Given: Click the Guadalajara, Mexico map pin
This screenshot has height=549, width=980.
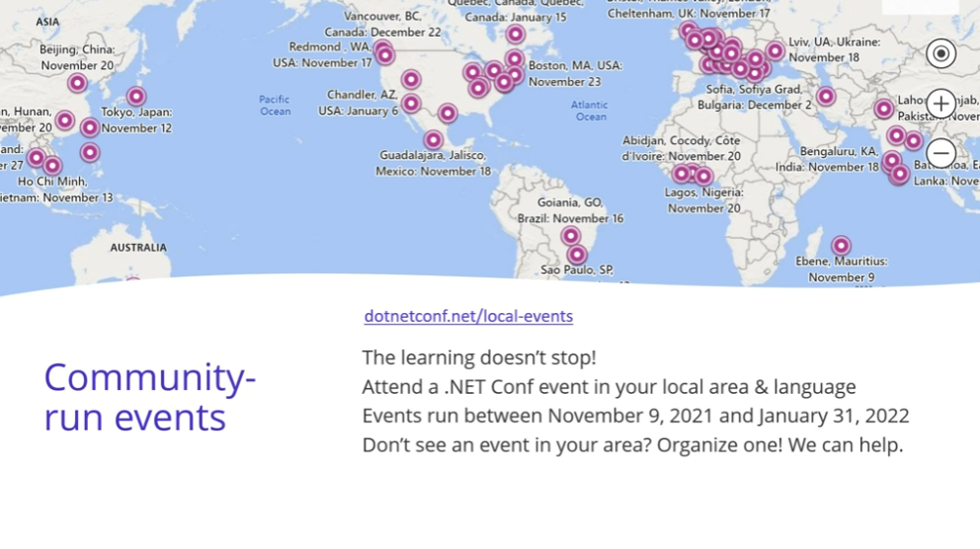Looking at the screenshot, I should click(433, 139).
